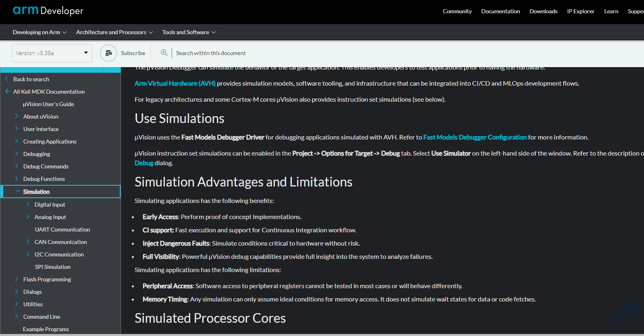Follow the Arm Virtual Hardware (AVH) link
Image resolution: width=644 pixels, height=336 pixels.
click(175, 83)
